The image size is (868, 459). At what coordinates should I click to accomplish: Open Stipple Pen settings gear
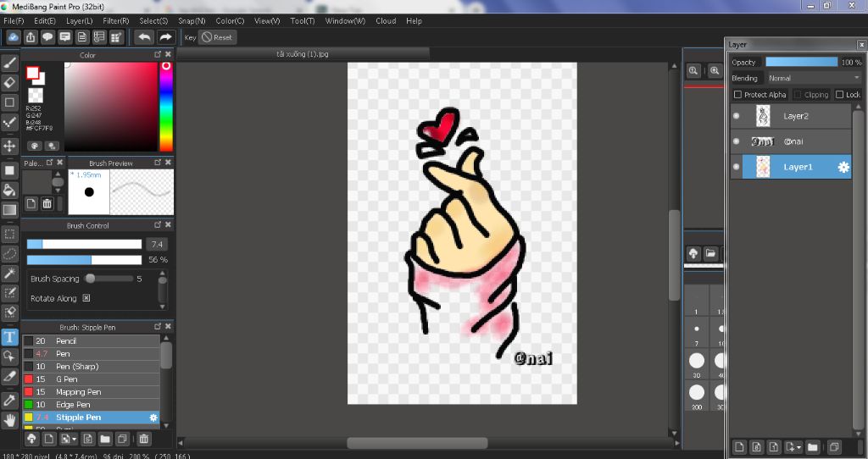click(x=153, y=418)
